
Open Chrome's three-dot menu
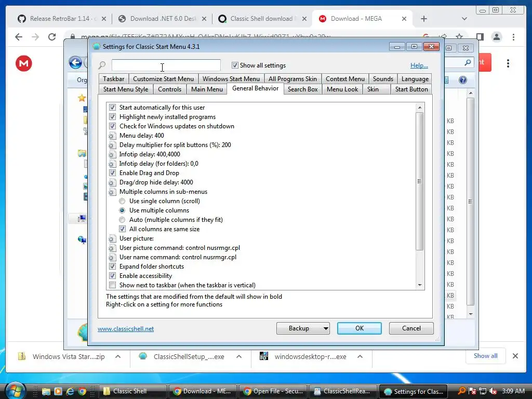click(513, 37)
